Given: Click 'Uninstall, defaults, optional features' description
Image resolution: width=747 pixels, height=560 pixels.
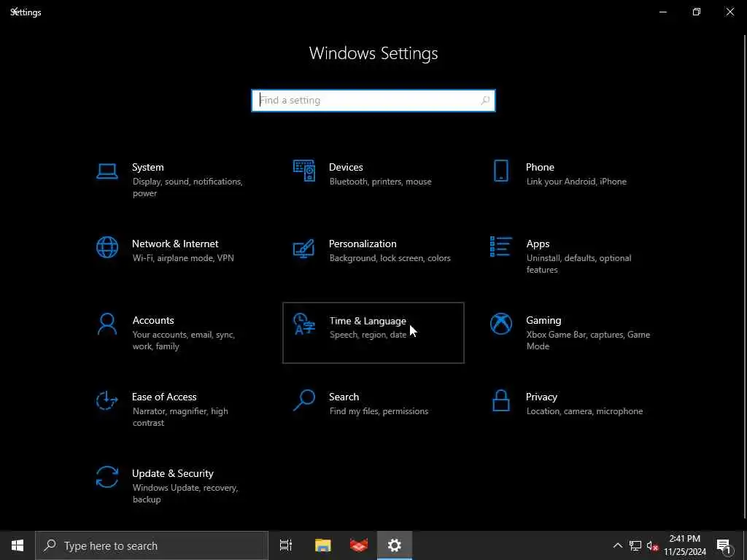Looking at the screenshot, I should (x=578, y=264).
